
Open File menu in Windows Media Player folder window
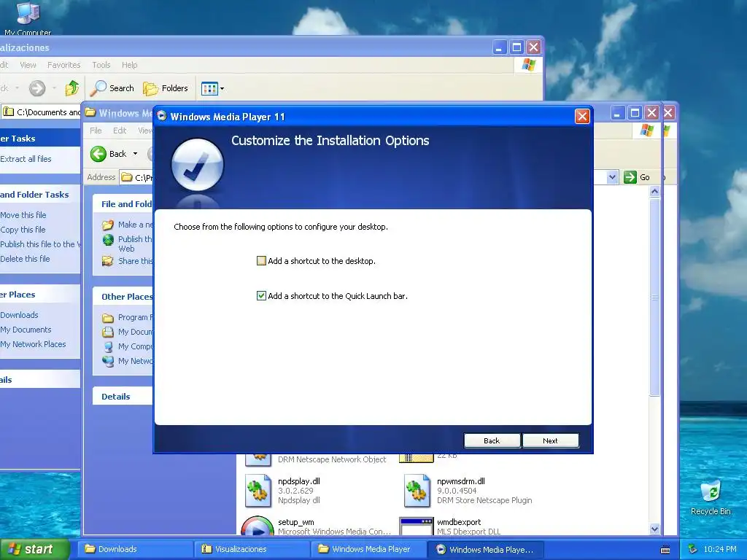tap(96, 131)
